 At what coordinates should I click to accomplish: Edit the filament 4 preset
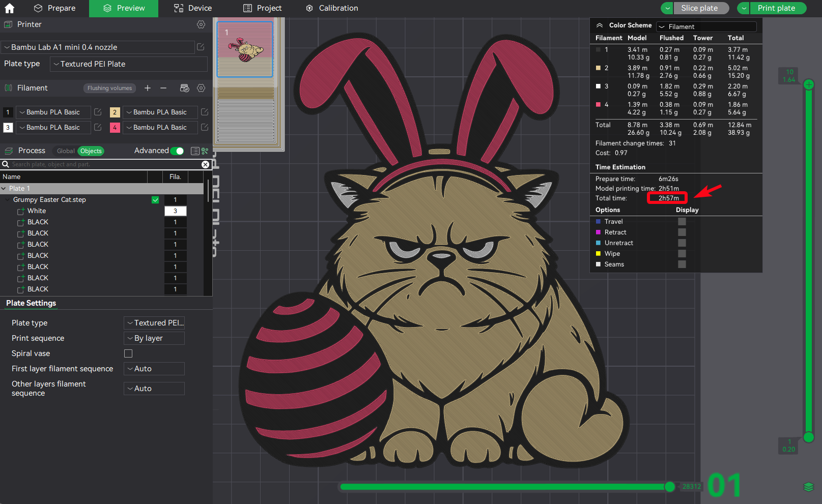(205, 127)
